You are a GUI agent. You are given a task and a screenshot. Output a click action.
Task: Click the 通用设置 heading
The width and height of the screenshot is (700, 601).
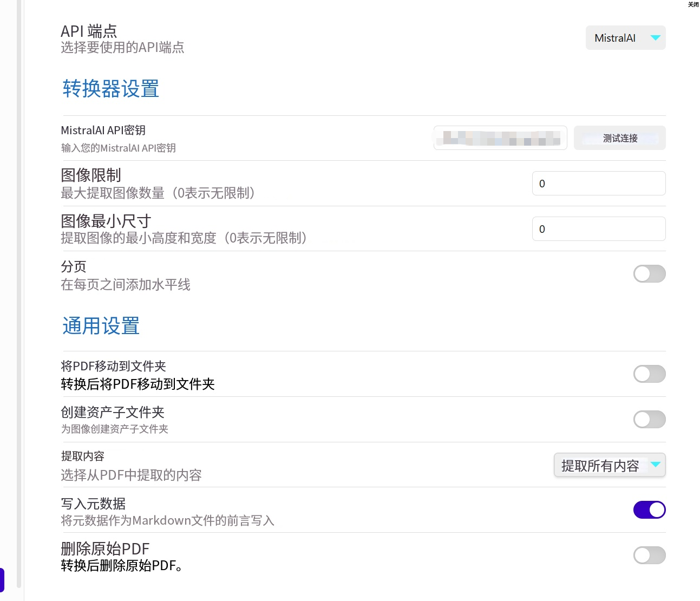click(101, 326)
